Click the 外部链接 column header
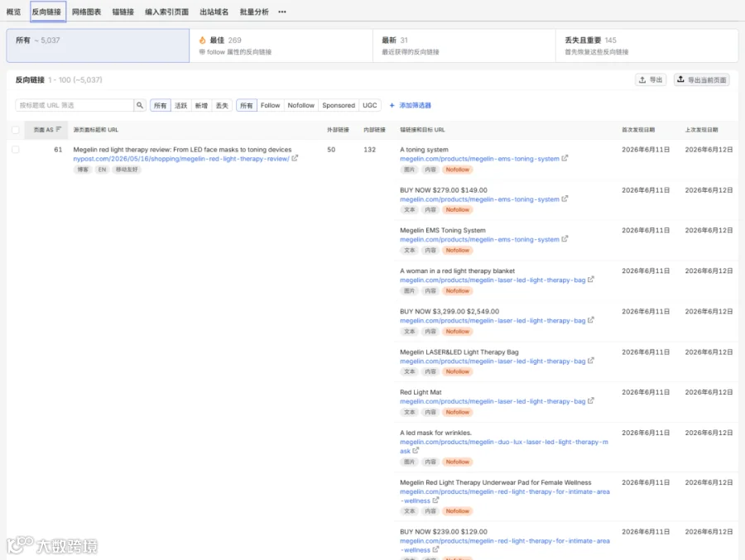 point(338,130)
